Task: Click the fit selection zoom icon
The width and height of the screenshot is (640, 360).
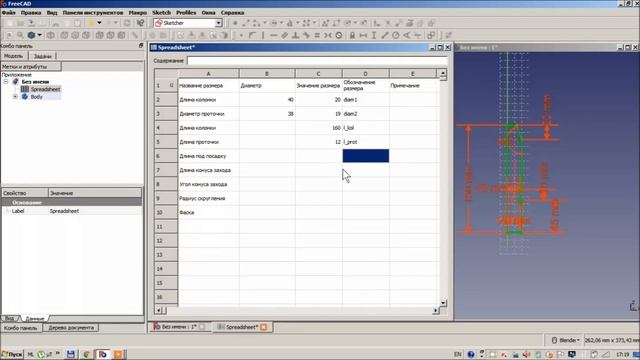Action: (20, 36)
